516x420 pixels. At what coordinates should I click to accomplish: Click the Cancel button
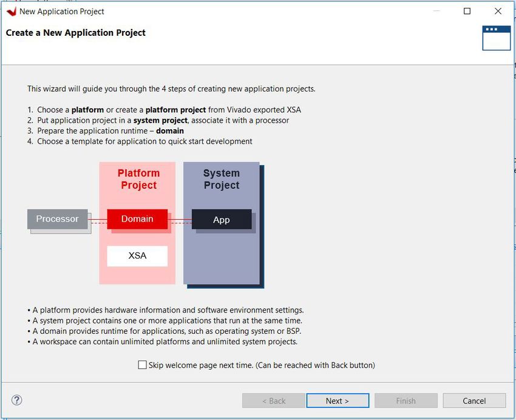click(474, 401)
